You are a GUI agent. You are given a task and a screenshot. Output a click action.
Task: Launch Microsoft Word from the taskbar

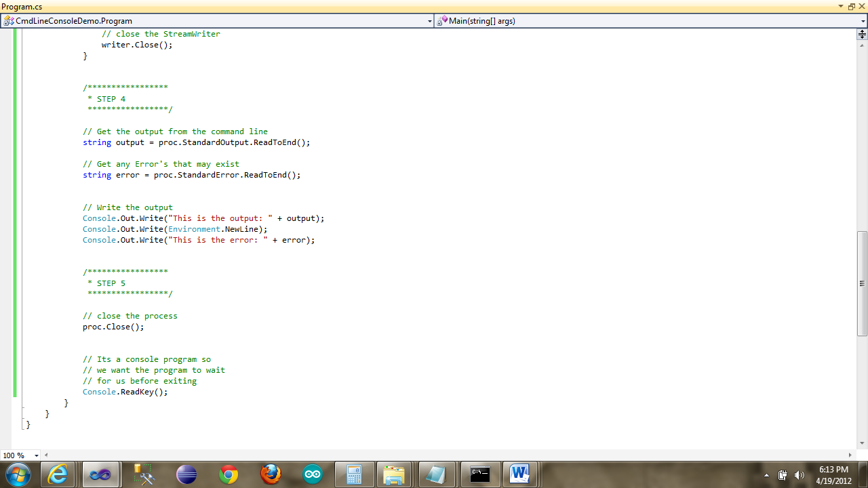pos(520,474)
